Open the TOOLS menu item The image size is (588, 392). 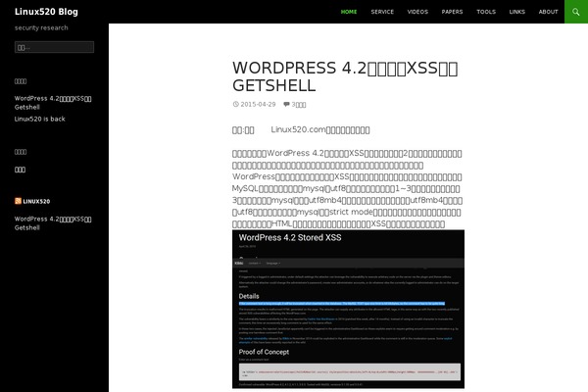pyautogui.click(x=486, y=12)
